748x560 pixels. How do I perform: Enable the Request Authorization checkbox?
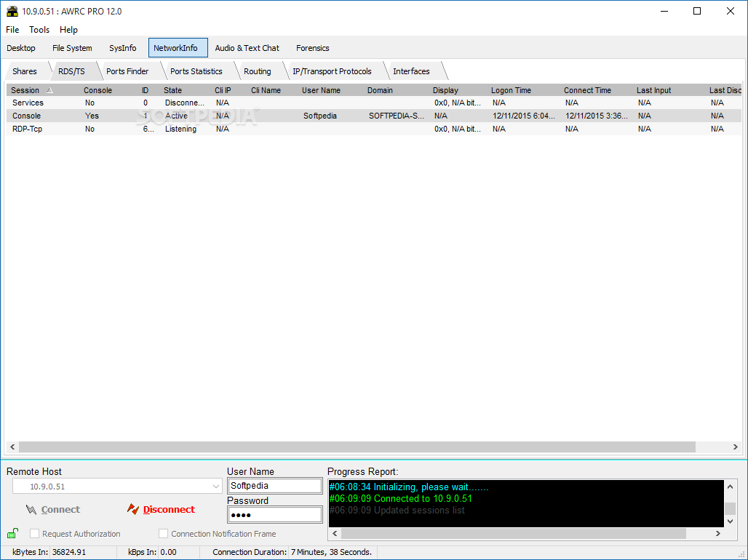point(34,533)
